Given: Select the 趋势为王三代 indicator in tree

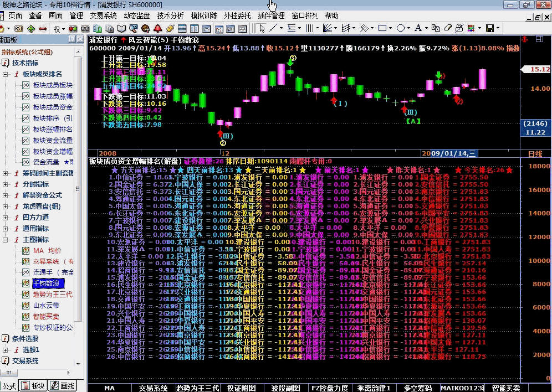Looking at the screenshot, I should tap(53, 294).
